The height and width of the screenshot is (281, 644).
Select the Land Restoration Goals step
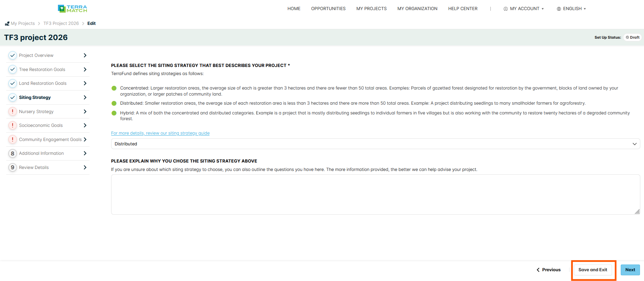point(43,83)
